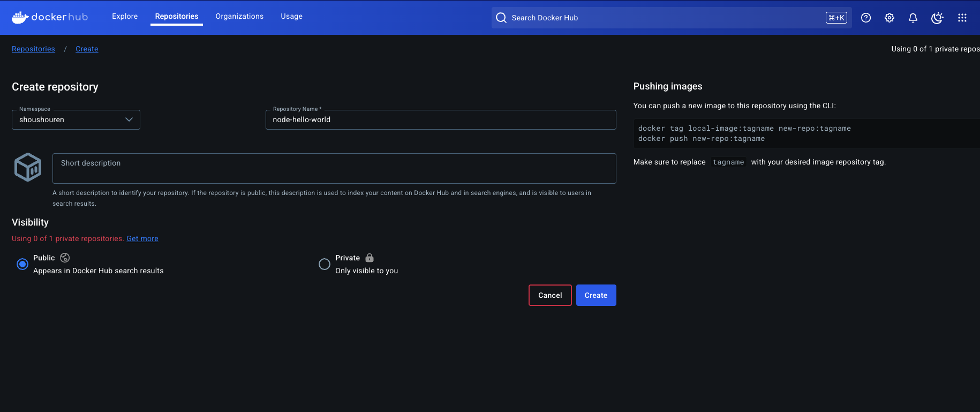Select the Public visibility radio button
The height and width of the screenshot is (412, 980).
pos(22,264)
